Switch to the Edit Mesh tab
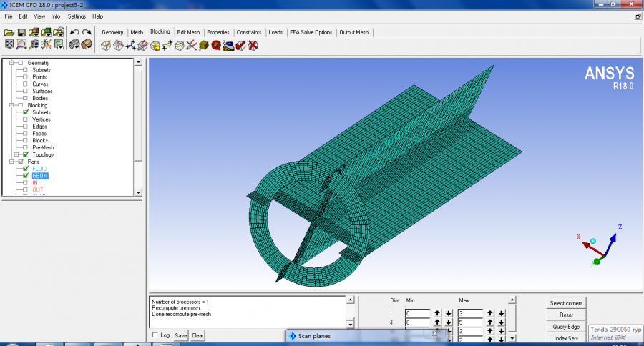Screen dimensions: 644x346 [x=188, y=32]
